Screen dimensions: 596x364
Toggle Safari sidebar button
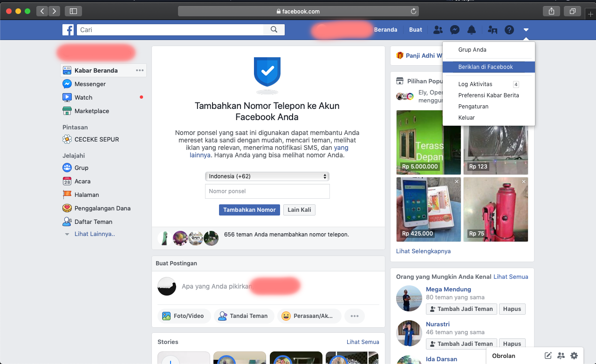click(73, 11)
